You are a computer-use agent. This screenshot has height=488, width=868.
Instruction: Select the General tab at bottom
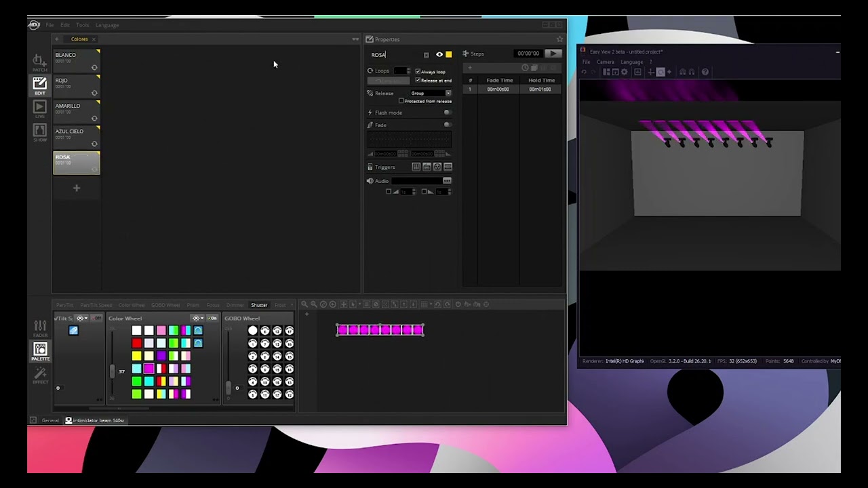coord(50,420)
